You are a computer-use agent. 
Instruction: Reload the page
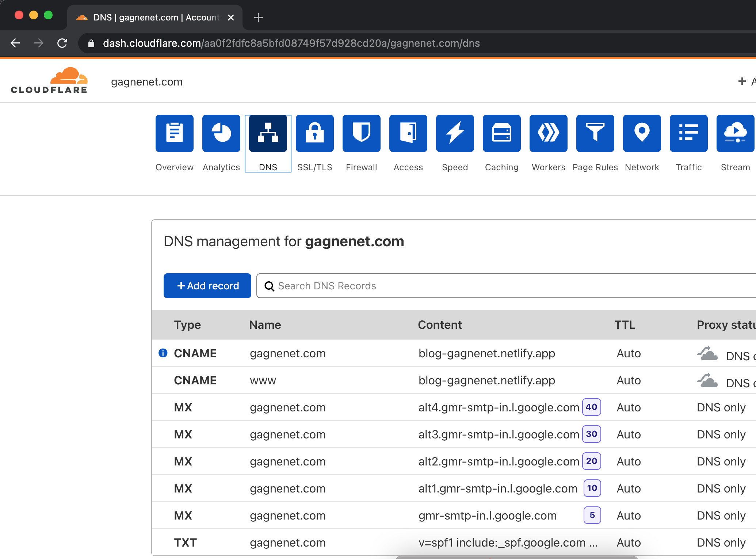click(62, 43)
